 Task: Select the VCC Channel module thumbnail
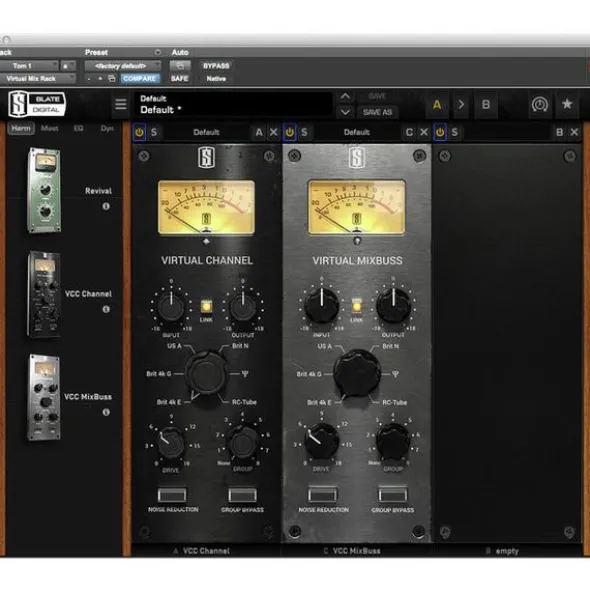pos(44,294)
